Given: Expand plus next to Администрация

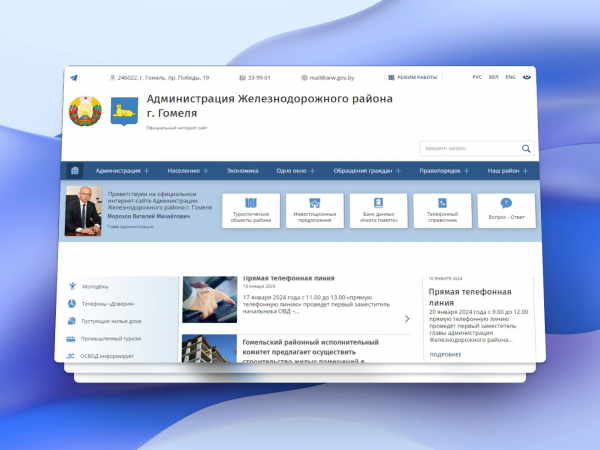Looking at the screenshot, I should pyautogui.click(x=147, y=171).
